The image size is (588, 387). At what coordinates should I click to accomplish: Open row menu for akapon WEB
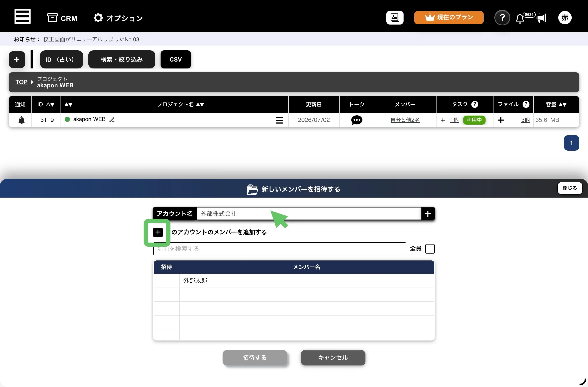point(279,120)
